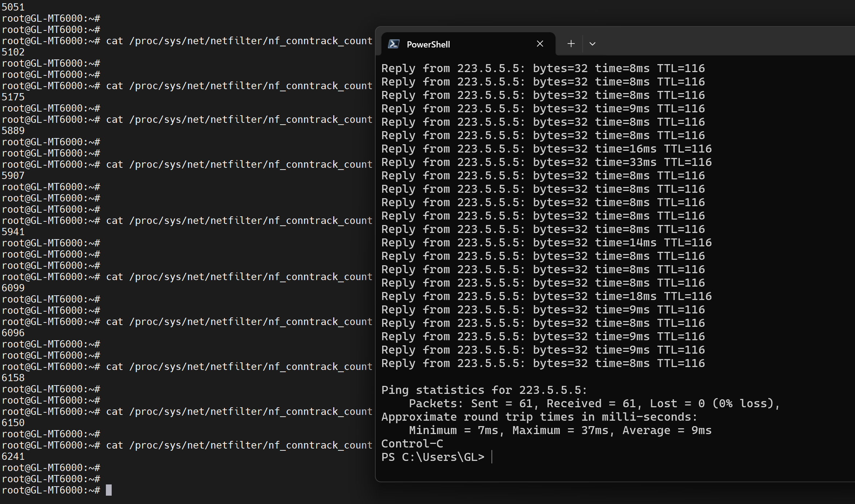Click the router shell cursor block
This screenshot has height=504, width=855.
109,490
